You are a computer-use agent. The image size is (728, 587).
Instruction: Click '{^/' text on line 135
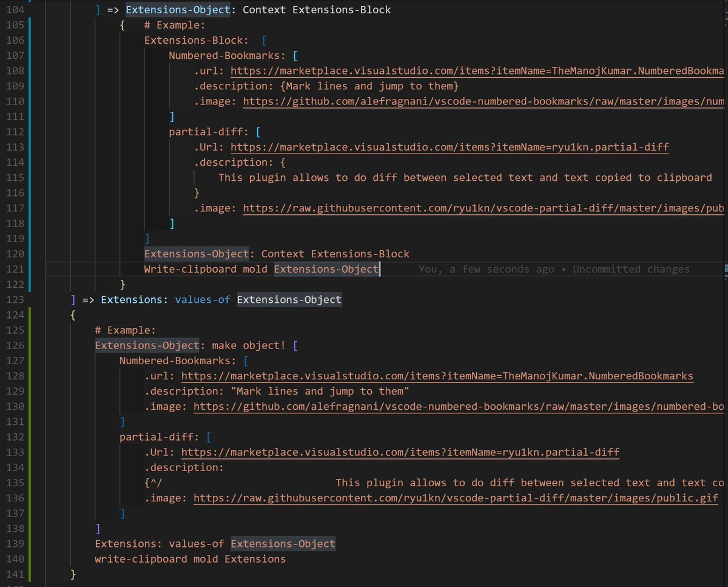(153, 483)
